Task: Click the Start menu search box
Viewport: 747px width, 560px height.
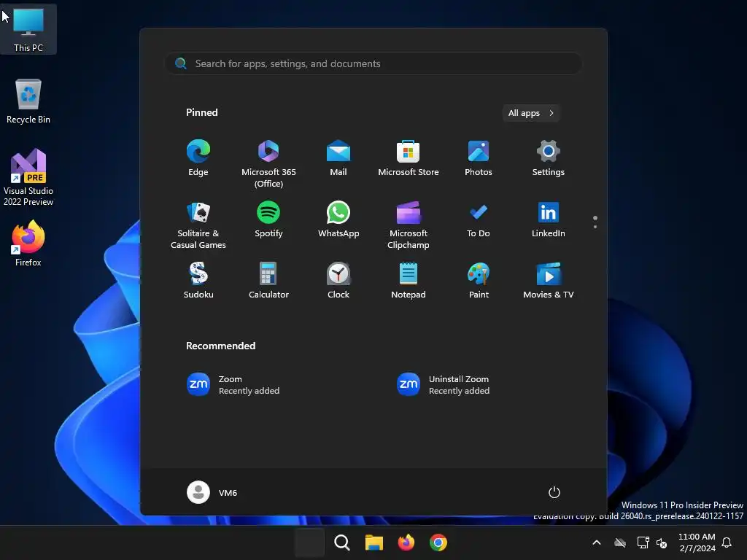Action: pyautogui.click(x=373, y=63)
